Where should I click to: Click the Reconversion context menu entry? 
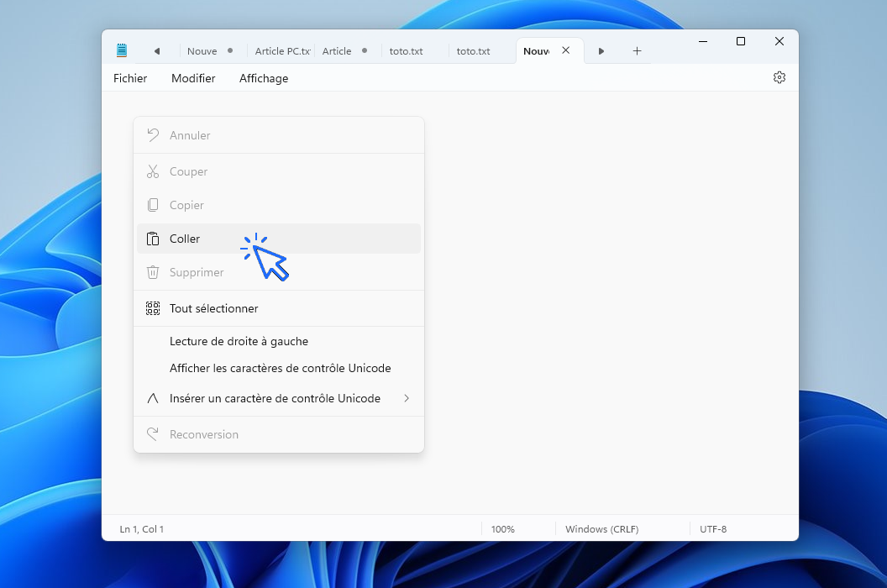pyautogui.click(x=279, y=434)
